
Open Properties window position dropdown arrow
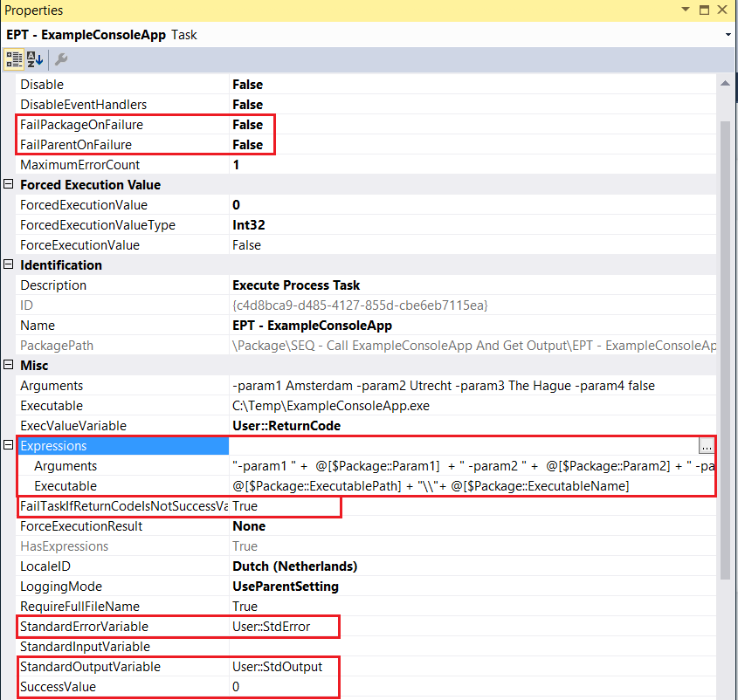686,10
